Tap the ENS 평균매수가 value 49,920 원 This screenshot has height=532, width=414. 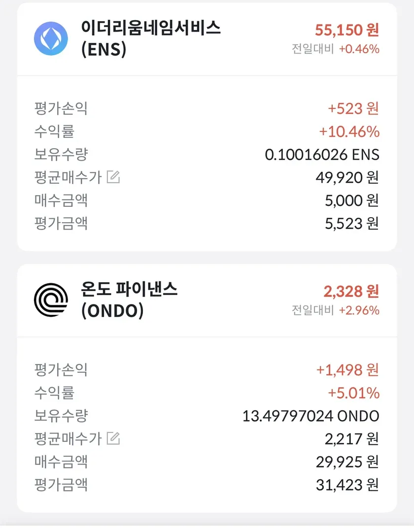[347, 177]
